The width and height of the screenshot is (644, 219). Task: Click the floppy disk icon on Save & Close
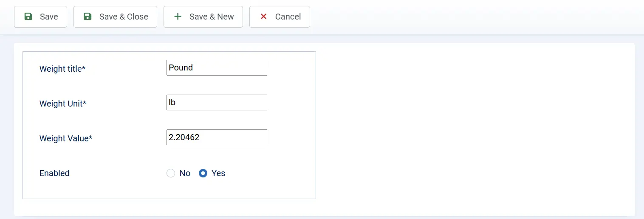tap(88, 17)
